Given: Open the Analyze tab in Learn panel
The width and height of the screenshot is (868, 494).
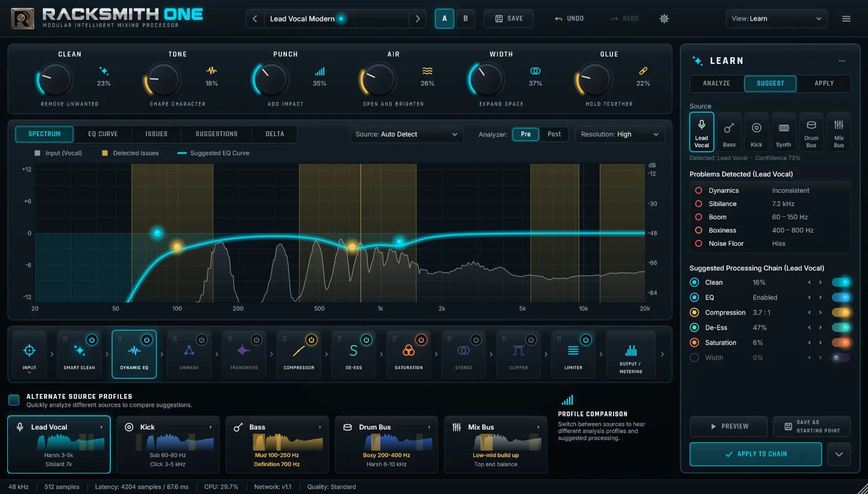Looking at the screenshot, I should 717,83.
